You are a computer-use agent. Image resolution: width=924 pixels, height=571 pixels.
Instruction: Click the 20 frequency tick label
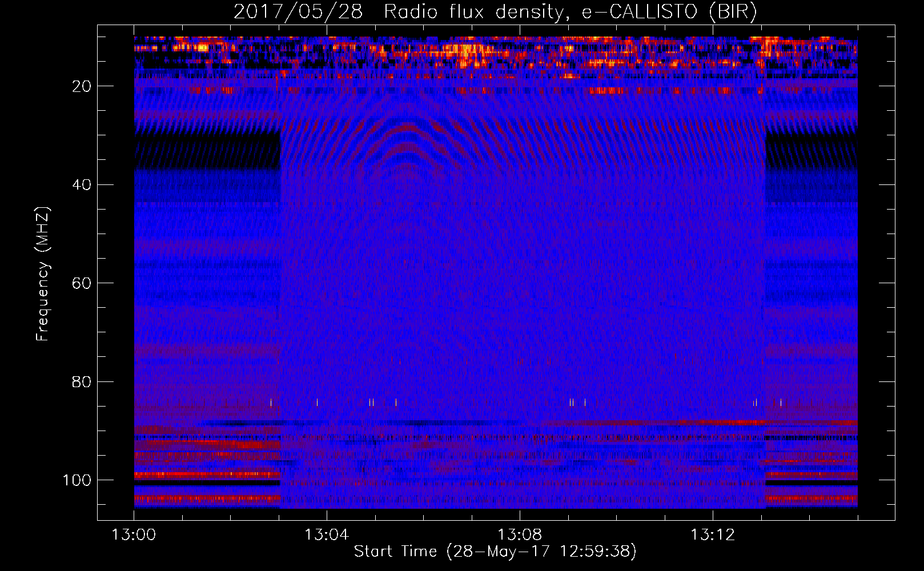click(x=82, y=86)
